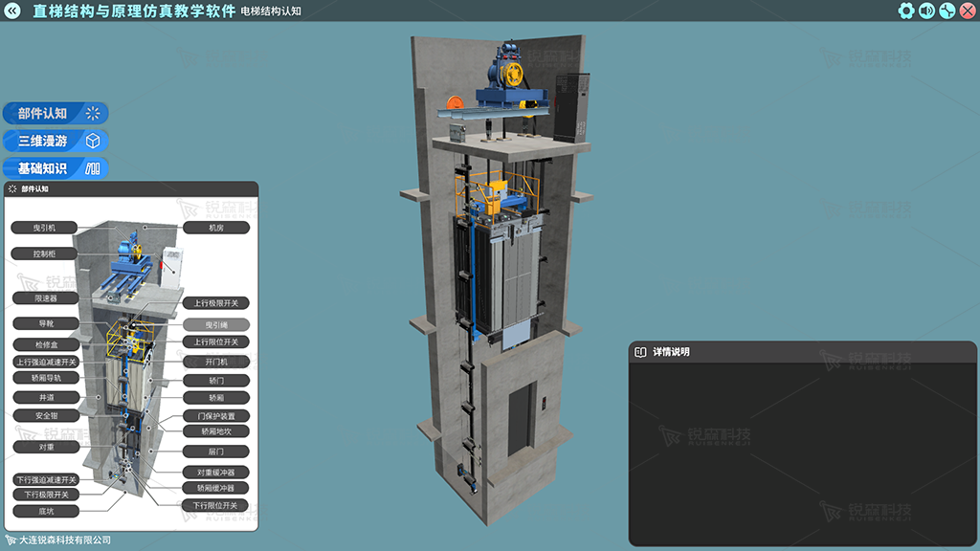Select the 上行限位开关 label
The image size is (980, 551).
tap(216, 342)
